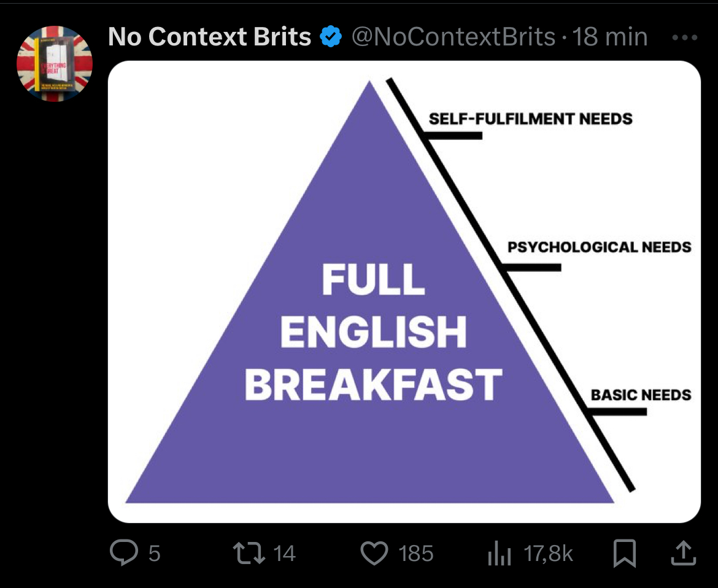Click the reply speech bubble icon
Screen dimensions: 718x588
pos(124,553)
